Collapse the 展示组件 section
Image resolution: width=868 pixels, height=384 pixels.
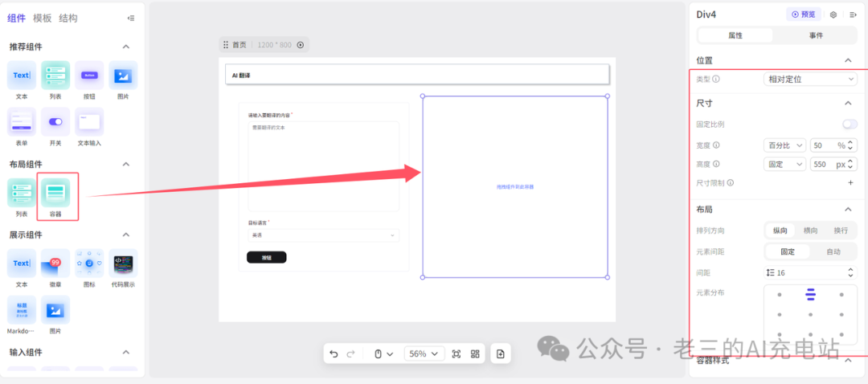tap(125, 235)
